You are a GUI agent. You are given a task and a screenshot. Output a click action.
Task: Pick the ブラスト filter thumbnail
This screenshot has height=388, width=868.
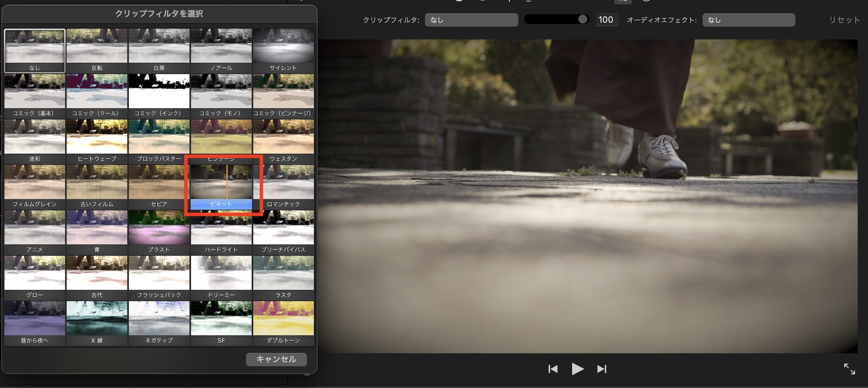coord(159,232)
